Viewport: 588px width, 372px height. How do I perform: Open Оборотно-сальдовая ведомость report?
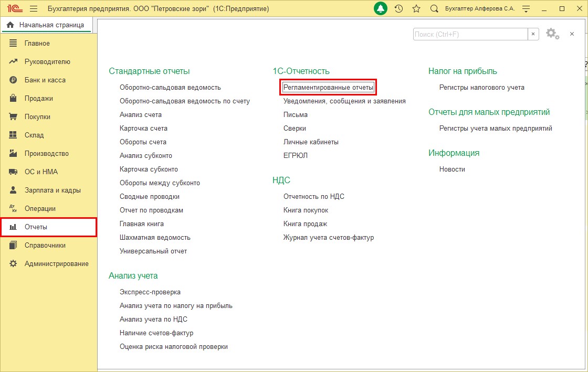pyautogui.click(x=170, y=87)
